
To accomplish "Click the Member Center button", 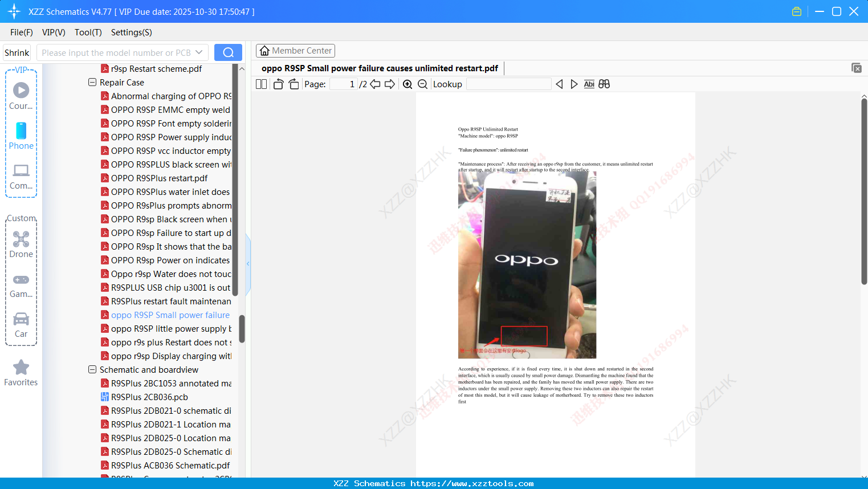I will pyautogui.click(x=295, y=51).
